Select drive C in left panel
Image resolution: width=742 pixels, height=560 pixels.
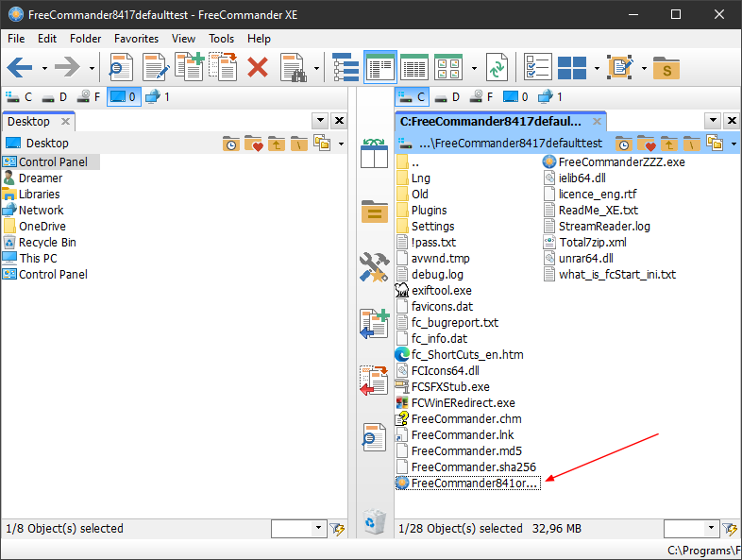point(19,97)
